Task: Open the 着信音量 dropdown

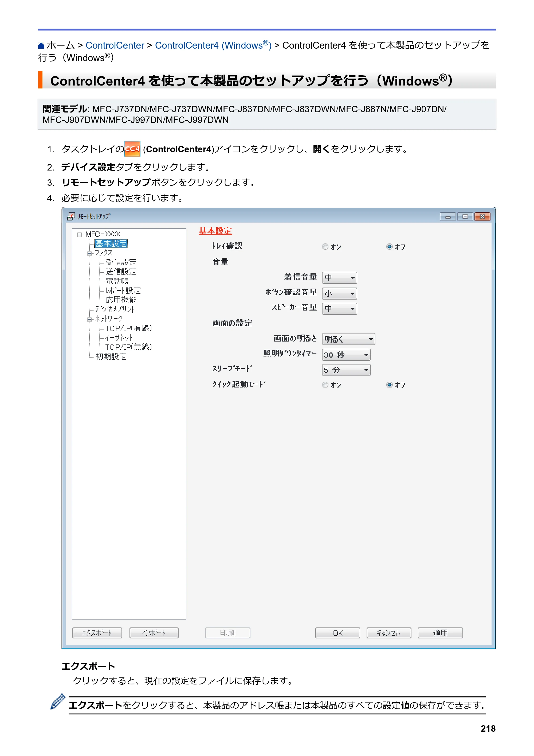Action: click(340, 278)
